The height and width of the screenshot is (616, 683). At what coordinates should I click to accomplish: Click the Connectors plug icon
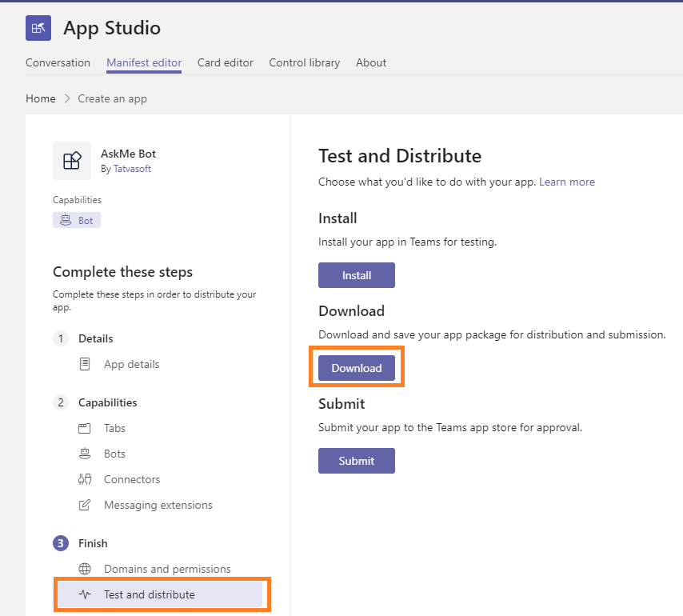[x=85, y=479]
